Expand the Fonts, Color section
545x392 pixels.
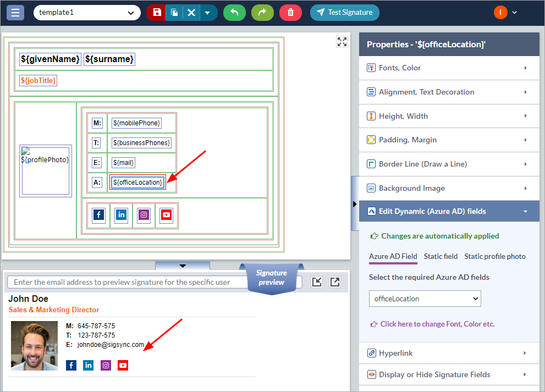point(449,68)
